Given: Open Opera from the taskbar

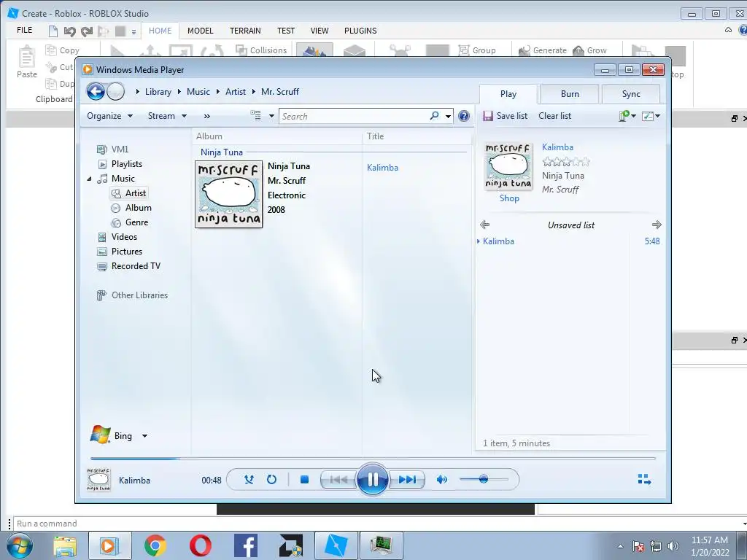Looking at the screenshot, I should click(201, 545).
